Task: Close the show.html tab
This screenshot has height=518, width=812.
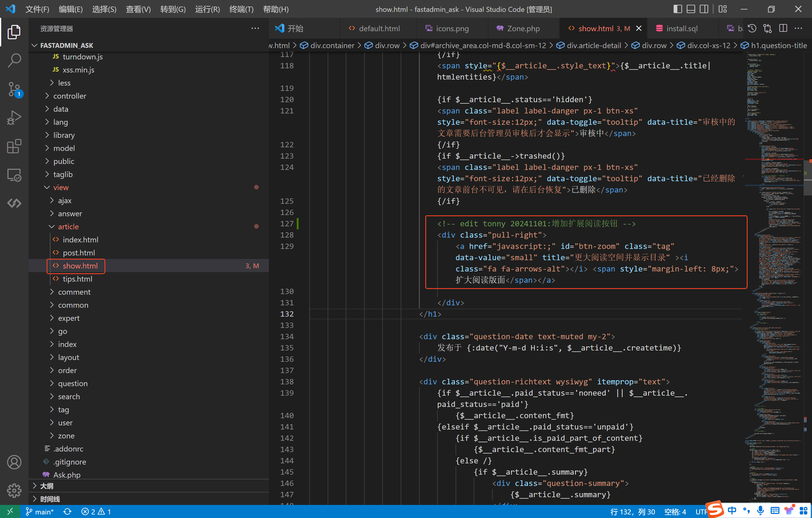Action: (x=639, y=28)
